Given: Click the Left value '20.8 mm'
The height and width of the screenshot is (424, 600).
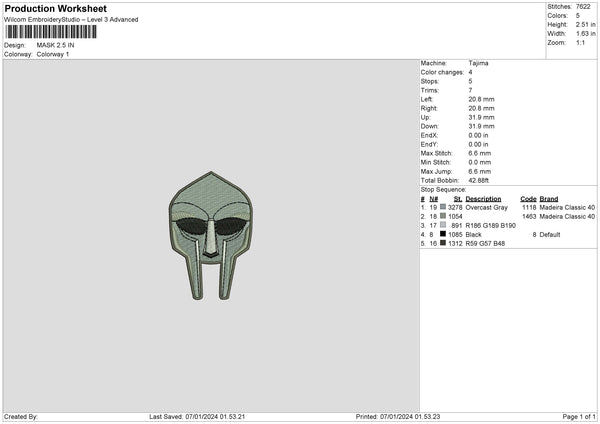Looking at the screenshot, I should coord(481,99).
